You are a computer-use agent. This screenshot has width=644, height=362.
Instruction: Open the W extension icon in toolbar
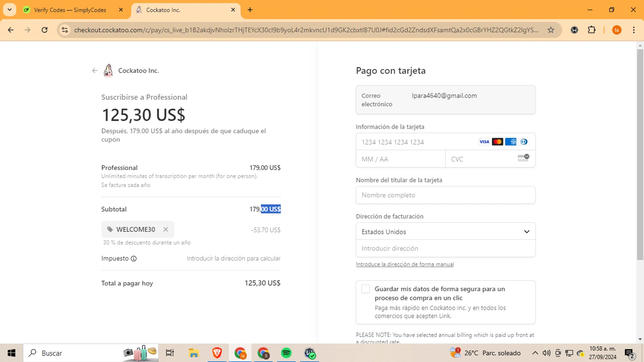pos(574,30)
